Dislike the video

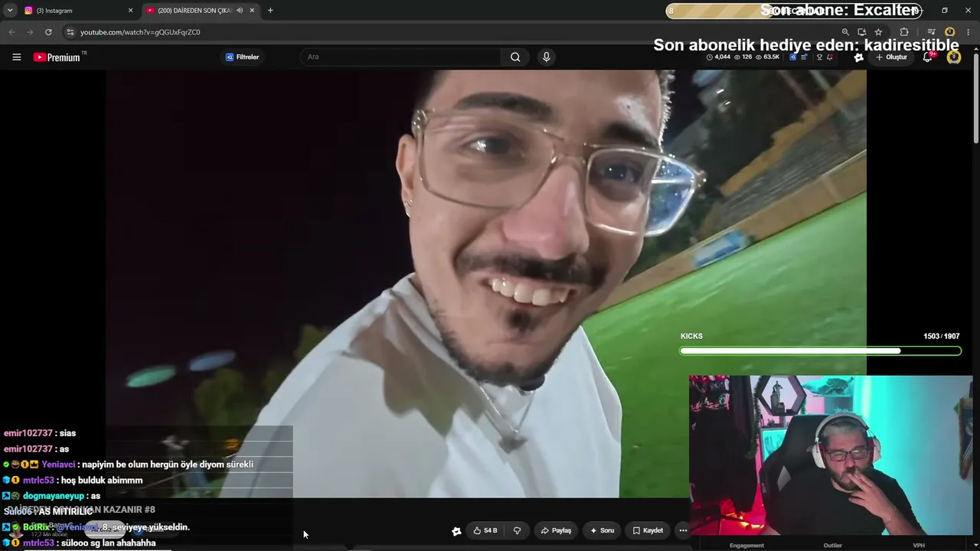[x=517, y=531]
